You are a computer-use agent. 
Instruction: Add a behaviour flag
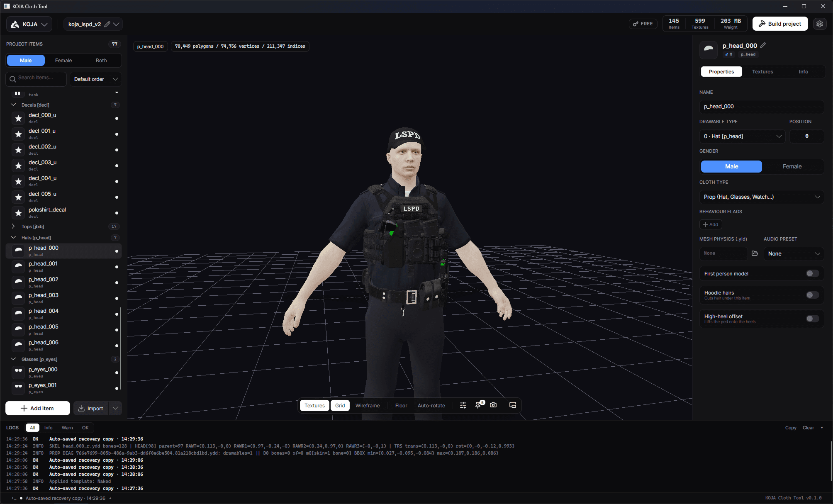[711, 224]
